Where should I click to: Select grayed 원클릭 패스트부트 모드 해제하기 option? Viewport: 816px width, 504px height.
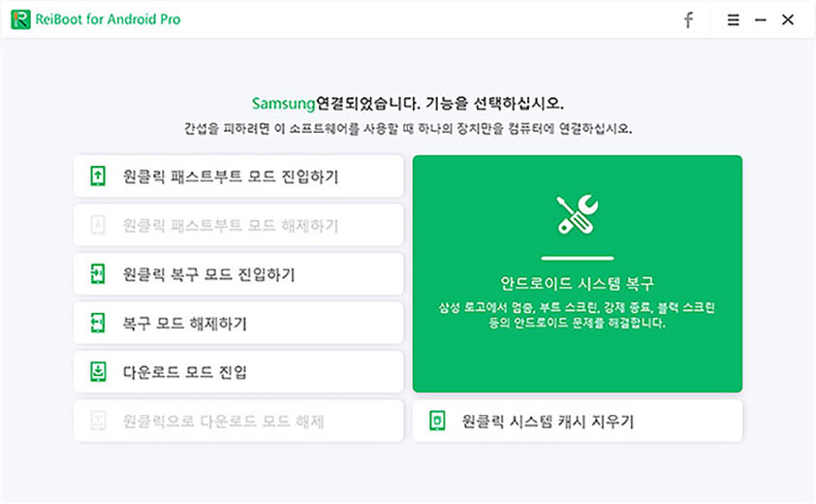click(x=238, y=225)
